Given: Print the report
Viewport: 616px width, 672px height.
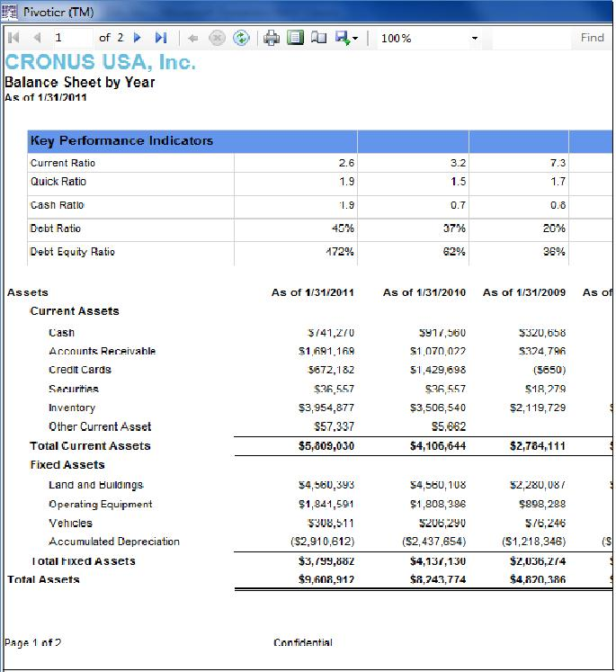Looking at the screenshot, I should pos(272,38).
